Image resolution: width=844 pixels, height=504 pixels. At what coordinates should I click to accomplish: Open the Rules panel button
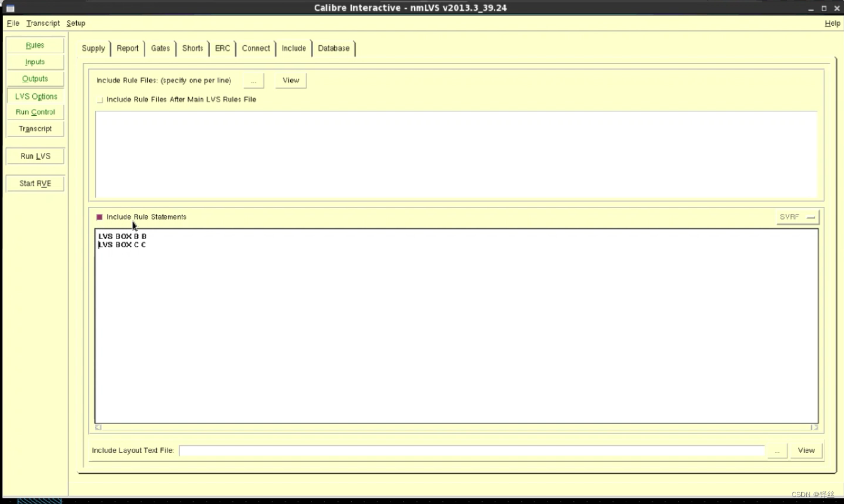[x=35, y=45]
